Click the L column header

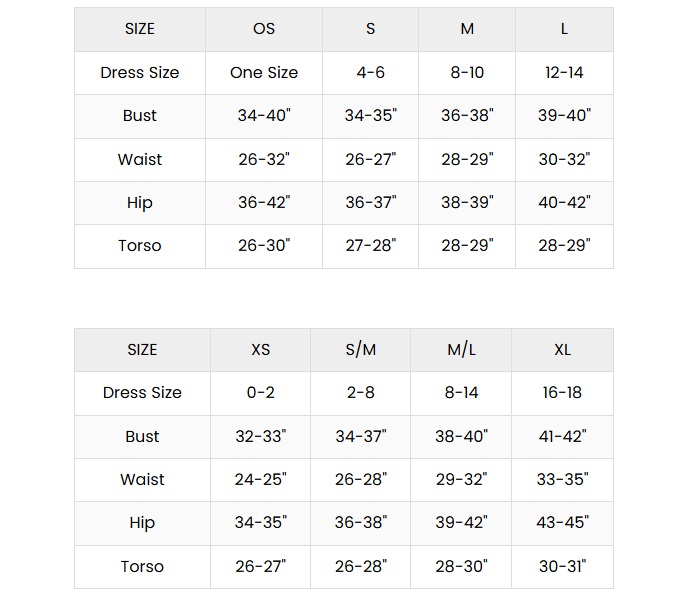pos(564,29)
